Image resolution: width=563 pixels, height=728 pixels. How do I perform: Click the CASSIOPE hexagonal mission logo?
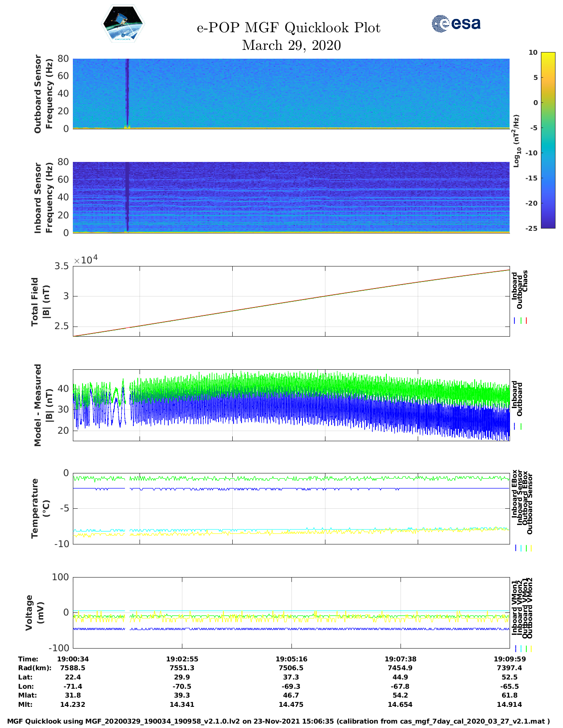pyautogui.click(x=123, y=24)
